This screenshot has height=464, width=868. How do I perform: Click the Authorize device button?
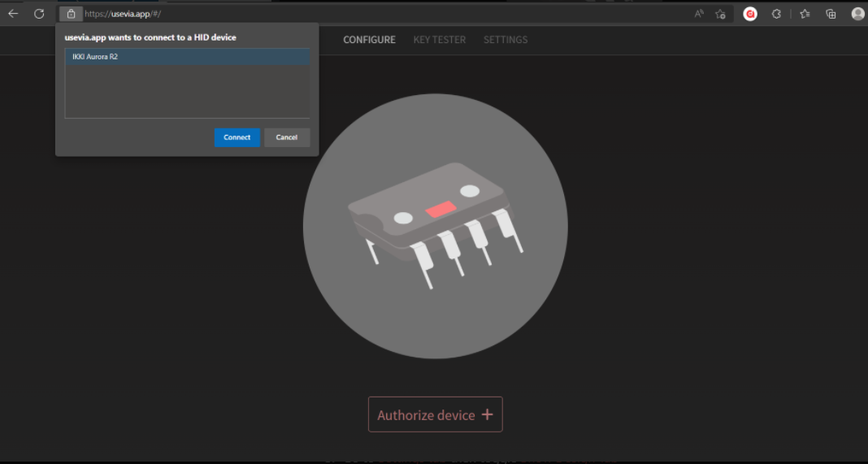tap(435, 414)
